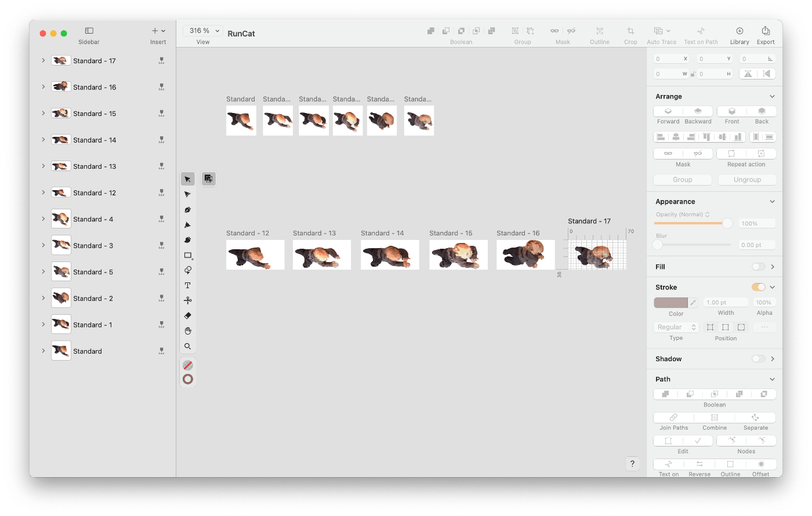Open the question mark help button
Screen dimensions: 812x516
[633, 464]
